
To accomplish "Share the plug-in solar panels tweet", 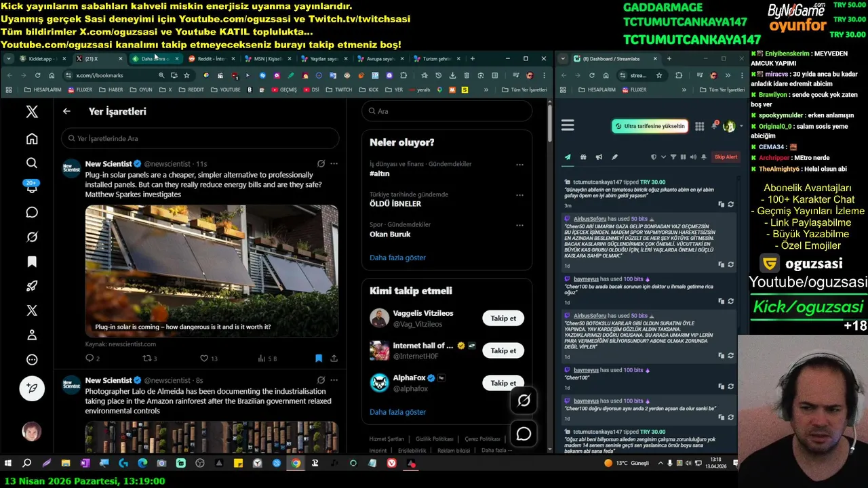I will [334, 359].
